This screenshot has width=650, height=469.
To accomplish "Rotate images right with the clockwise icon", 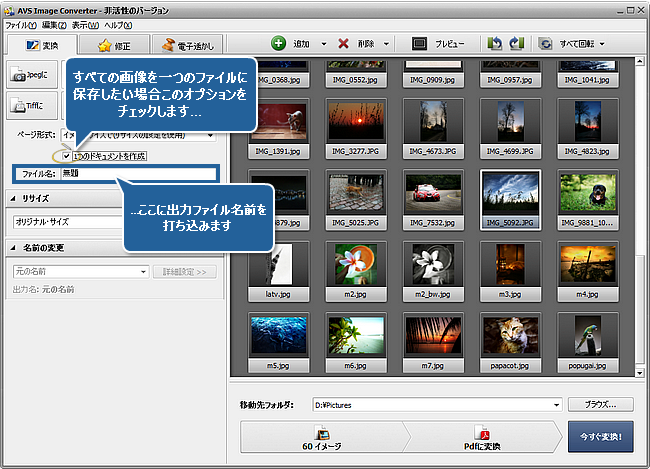I will tap(515, 44).
